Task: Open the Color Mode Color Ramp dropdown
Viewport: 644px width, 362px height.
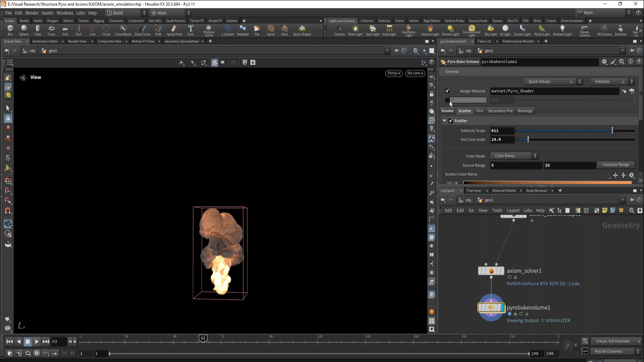Action: pos(514,156)
